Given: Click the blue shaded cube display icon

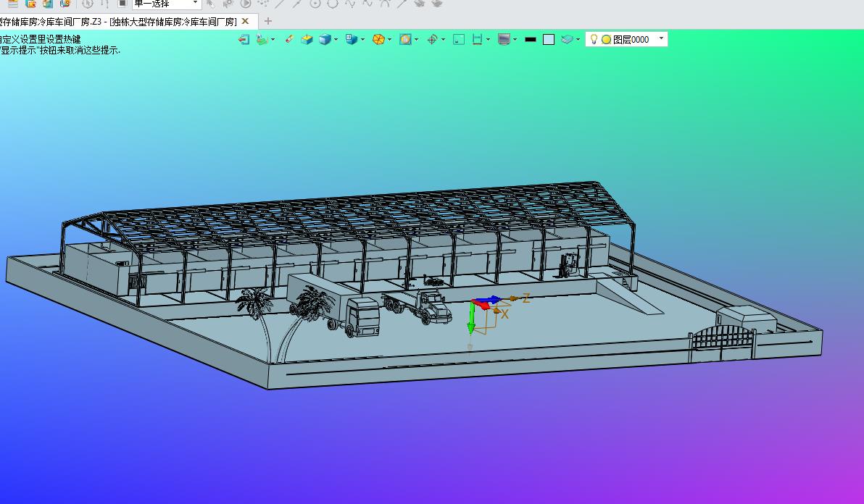Looking at the screenshot, I should [x=325, y=40].
